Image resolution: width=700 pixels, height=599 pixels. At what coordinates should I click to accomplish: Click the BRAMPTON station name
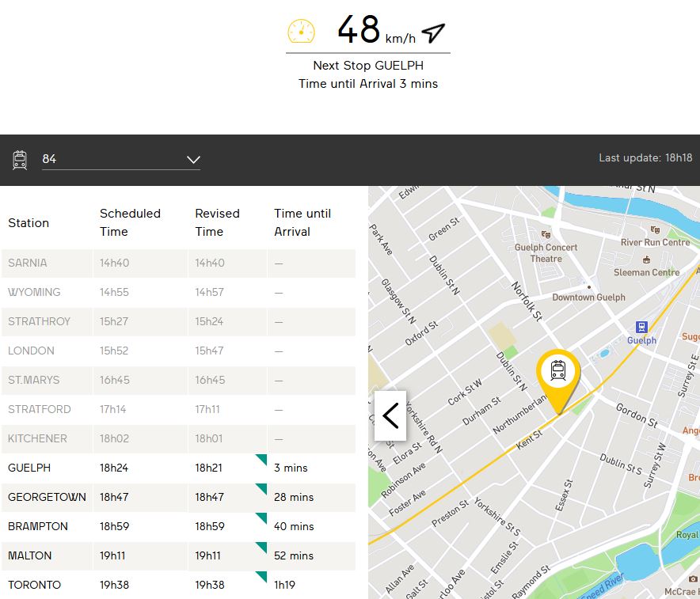tap(38, 526)
